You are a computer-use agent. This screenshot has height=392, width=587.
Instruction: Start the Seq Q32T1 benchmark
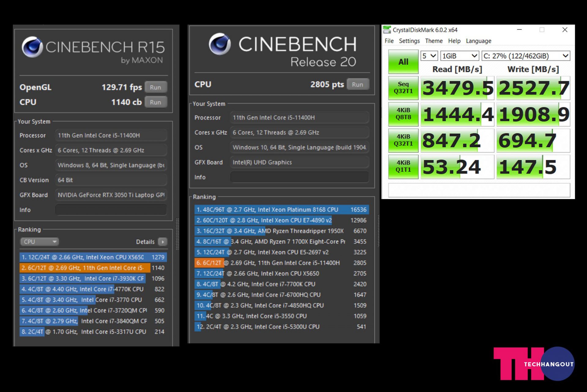pos(403,88)
